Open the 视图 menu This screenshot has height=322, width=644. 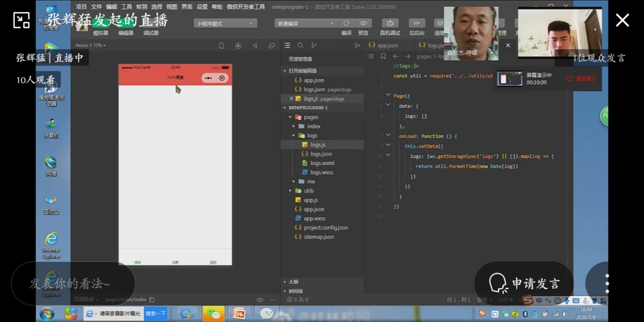tap(172, 7)
